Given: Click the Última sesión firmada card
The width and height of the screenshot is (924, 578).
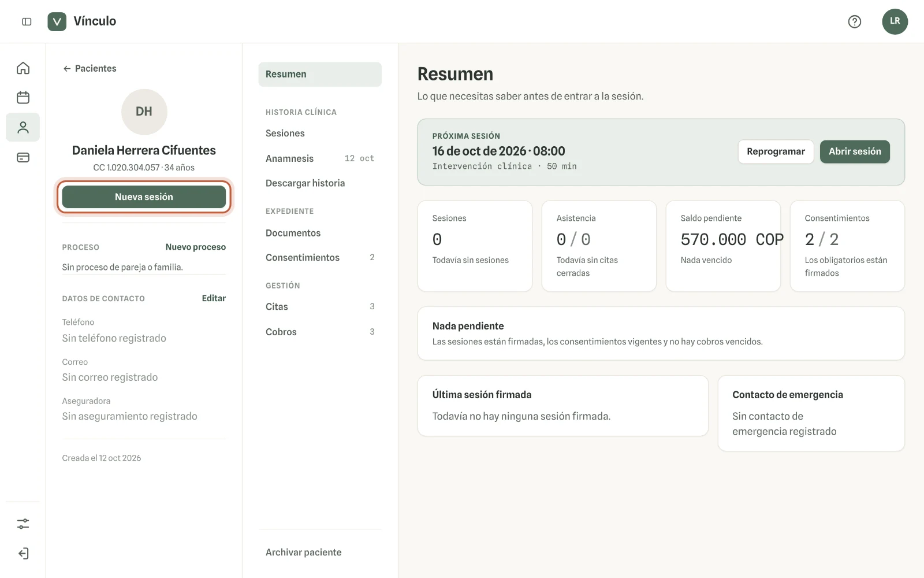Looking at the screenshot, I should point(563,406).
